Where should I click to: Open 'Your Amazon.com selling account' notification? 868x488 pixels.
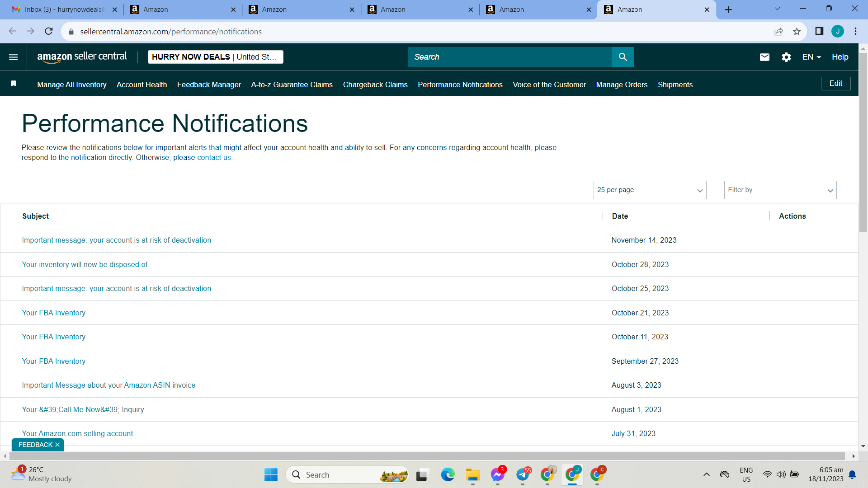point(77,433)
